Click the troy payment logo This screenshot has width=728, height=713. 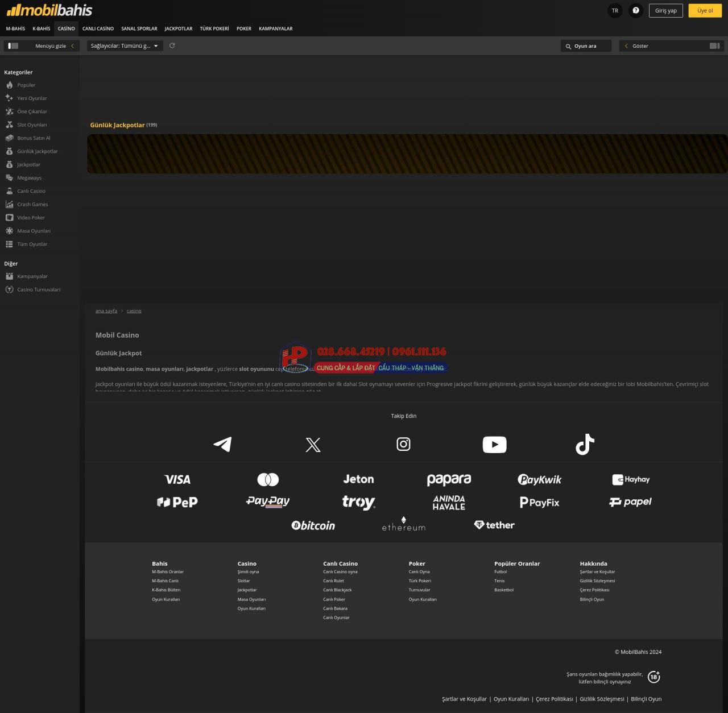tap(358, 502)
